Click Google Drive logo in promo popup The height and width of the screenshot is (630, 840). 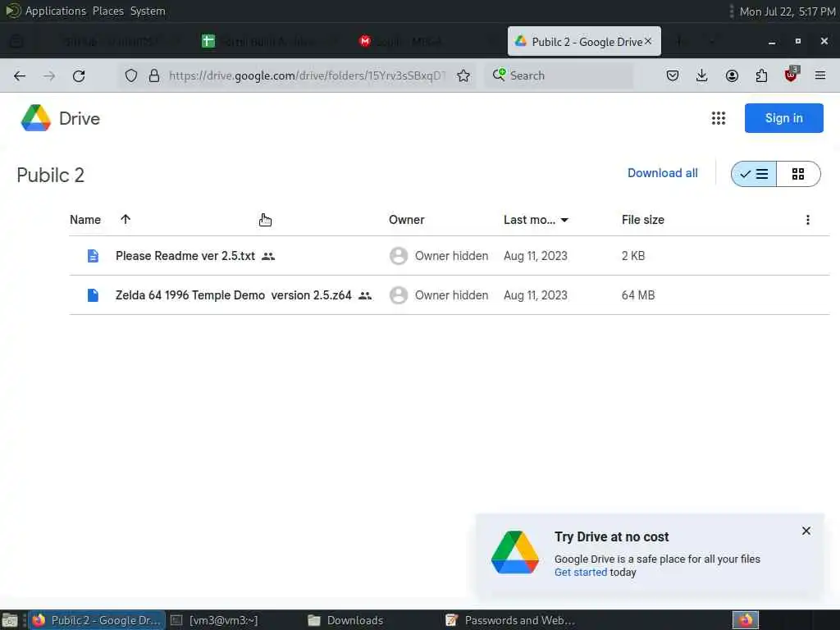[515, 552]
